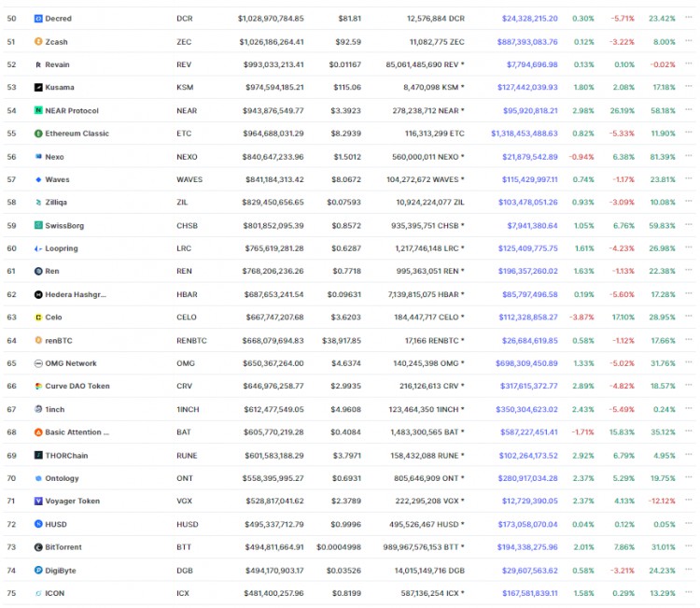The width and height of the screenshot is (700, 608).
Task: Click the Voyager Token logo icon
Action: coord(38,501)
